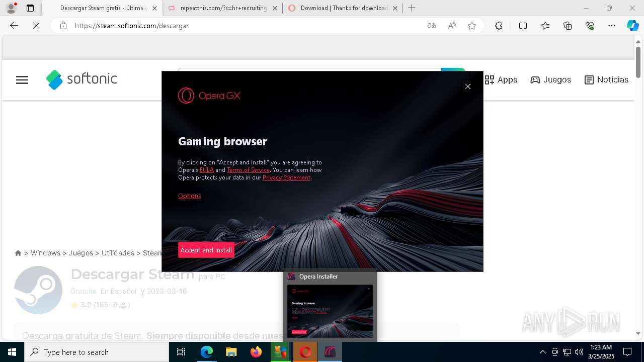
Task: Open the Windows breadcrumb link
Action: (45, 253)
